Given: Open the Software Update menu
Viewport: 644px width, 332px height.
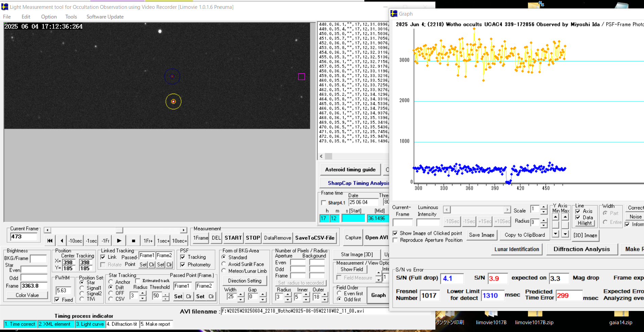Looking at the screenshot, I should [105, 17].
